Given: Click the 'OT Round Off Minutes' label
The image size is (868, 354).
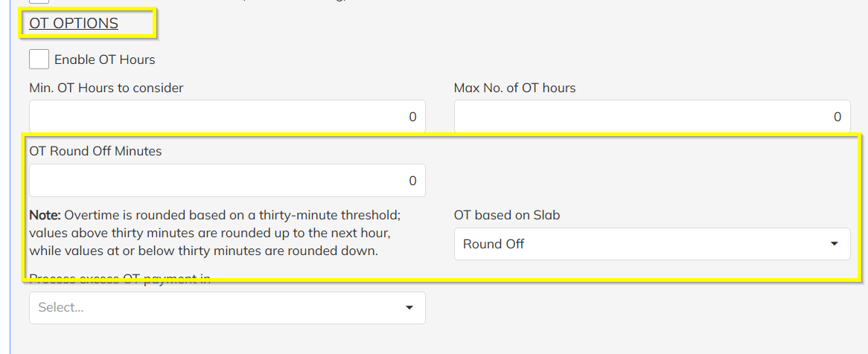Looking at the screenshot, I should (95, 151).
